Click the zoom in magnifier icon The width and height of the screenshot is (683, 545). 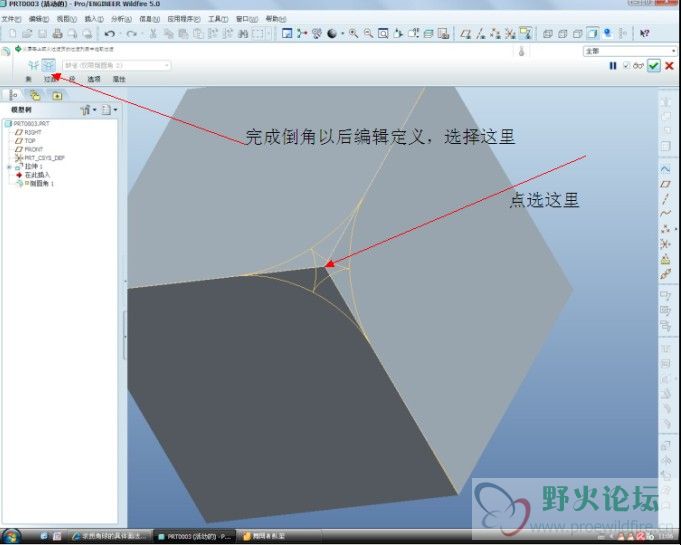[x=353, y=34]
